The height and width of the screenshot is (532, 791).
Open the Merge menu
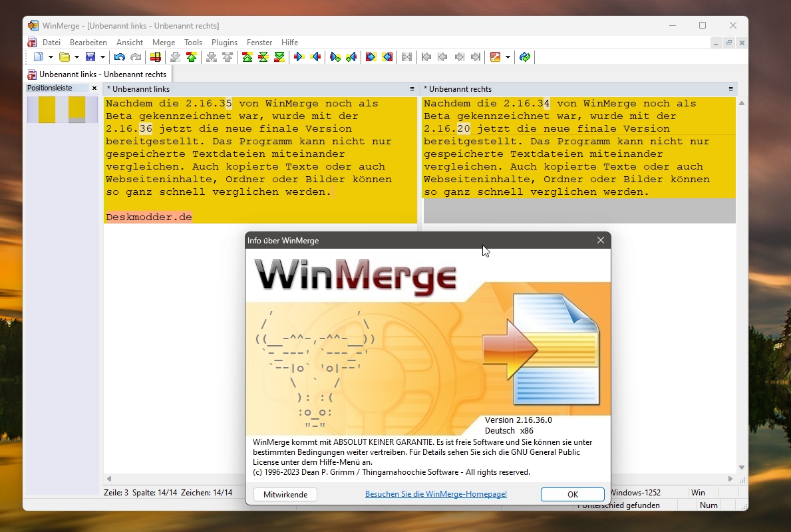point(164,43)
